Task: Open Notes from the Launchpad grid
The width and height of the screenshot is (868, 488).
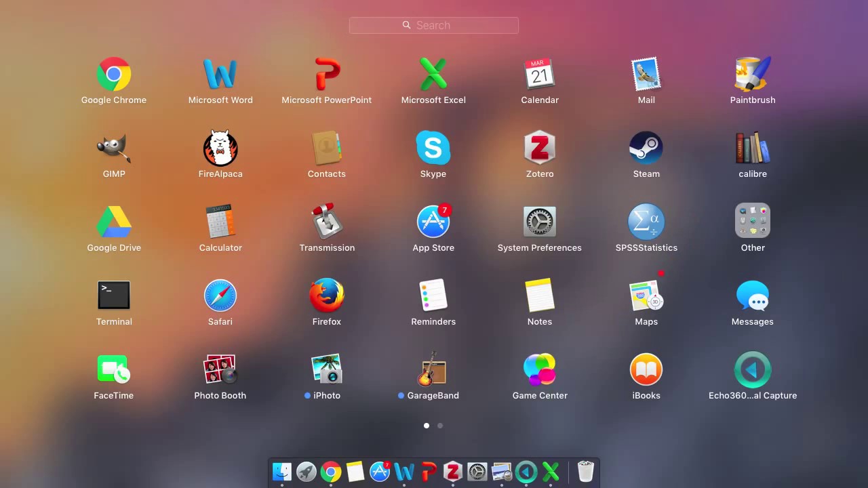Action: pos(540,296)
